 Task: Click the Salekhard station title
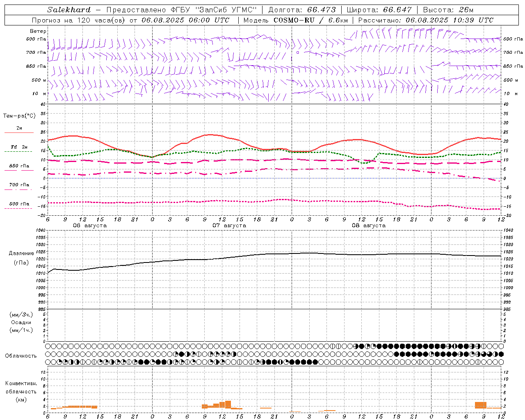(x=69, y=10)
